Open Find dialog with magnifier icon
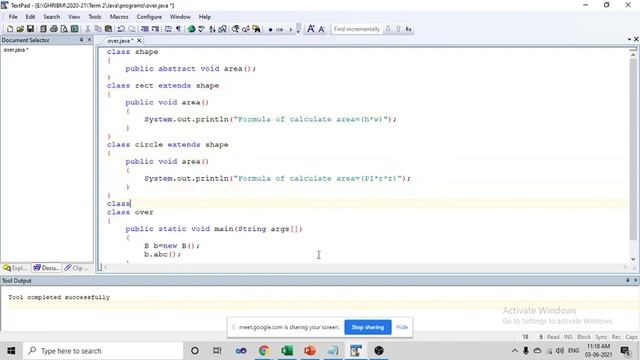This screenshot has width=640, height=360. 236,29
